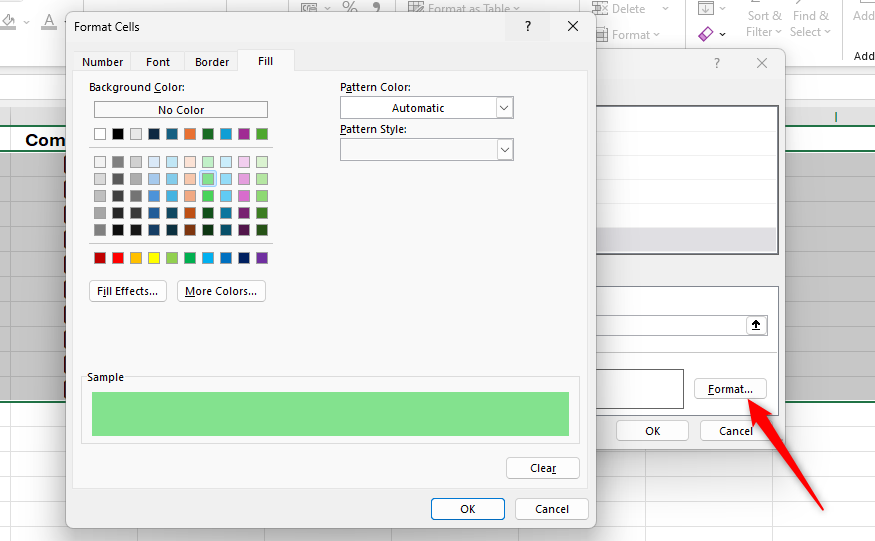Click the Delete cells ribbon icon

600,8
